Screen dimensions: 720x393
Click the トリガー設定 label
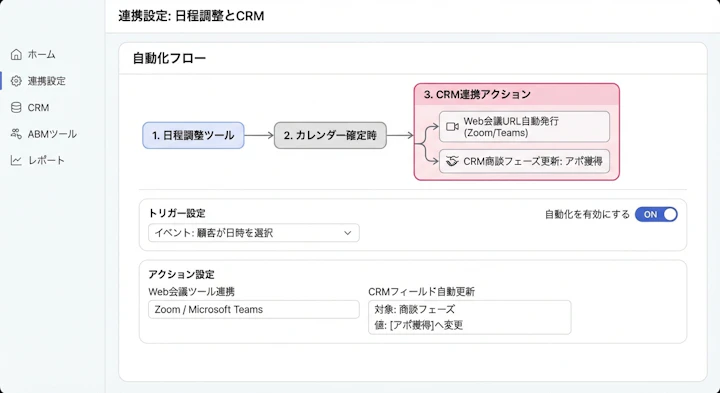click(177, 213)
